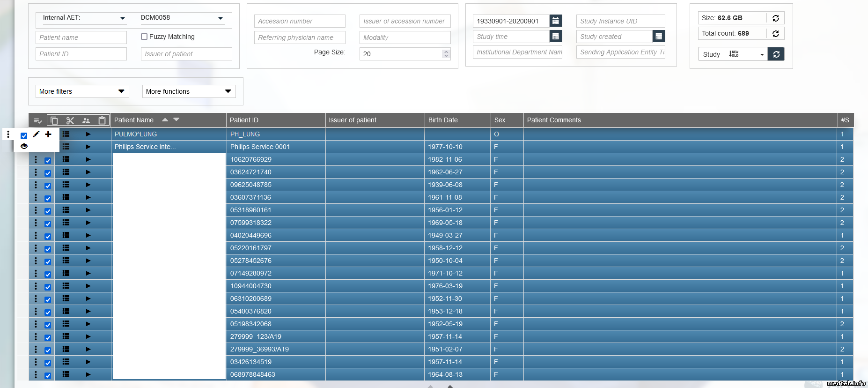Image resolution: width=868 pixels, height=388 pixels.
Task: Sort Patient Name ascending with up arrow
Action: [165, 119]
